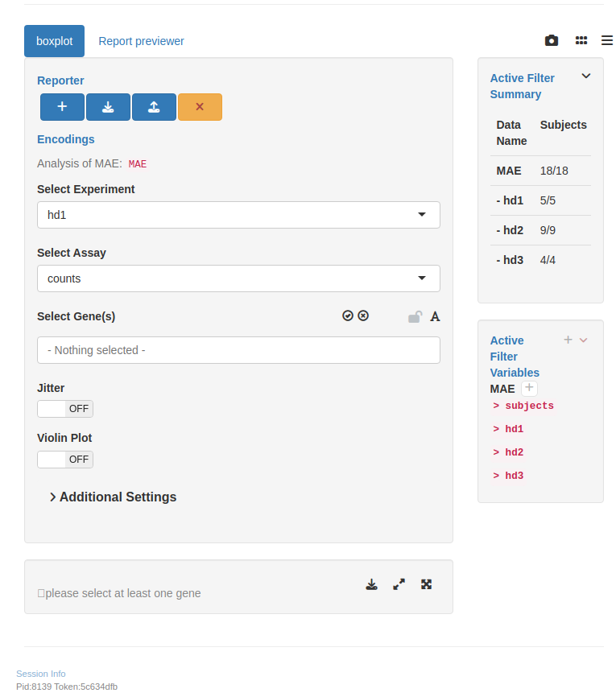Open the module grid icon

[581, 41]
